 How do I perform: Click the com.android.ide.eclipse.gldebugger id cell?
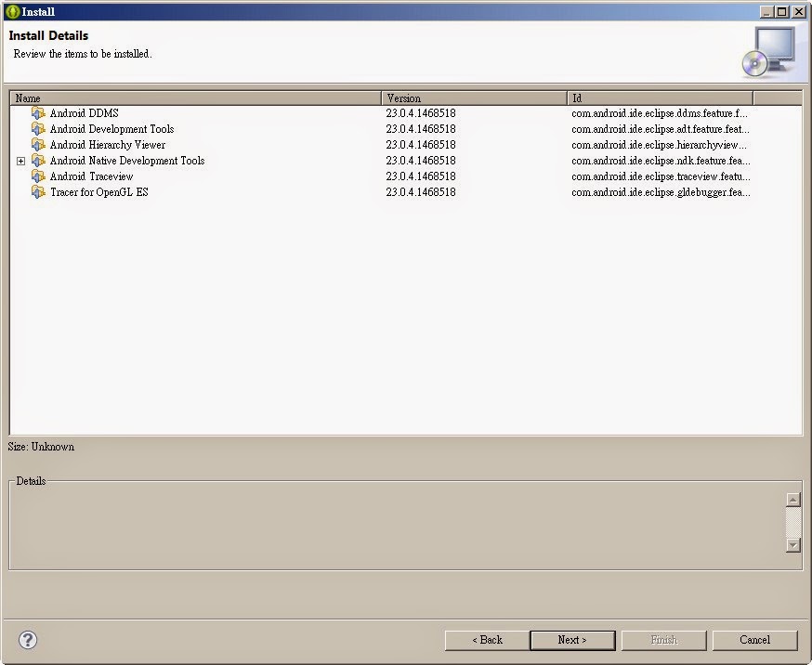click(x=661, y=192)
